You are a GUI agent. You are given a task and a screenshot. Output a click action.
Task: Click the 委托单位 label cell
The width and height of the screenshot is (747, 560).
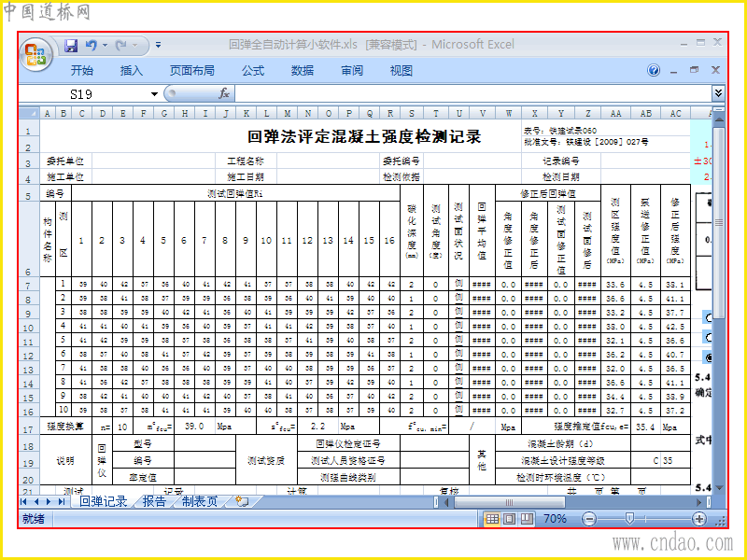point(65,161)
